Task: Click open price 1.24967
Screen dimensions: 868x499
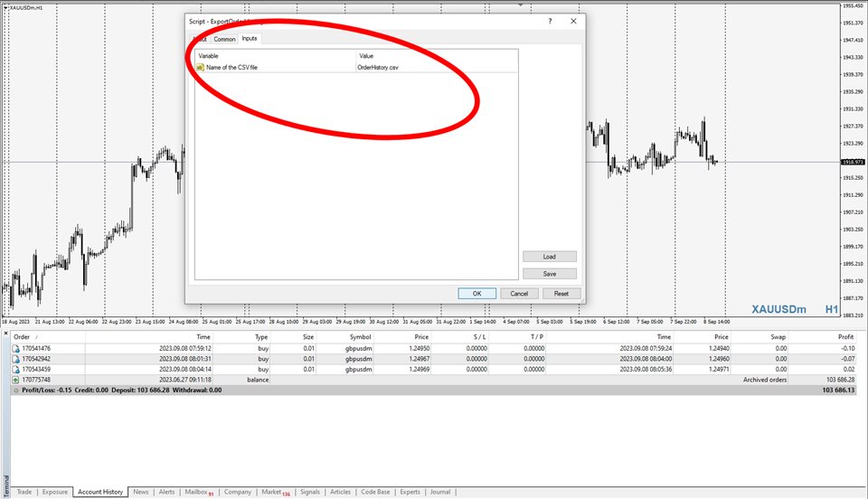Action: tap(419, 359)
